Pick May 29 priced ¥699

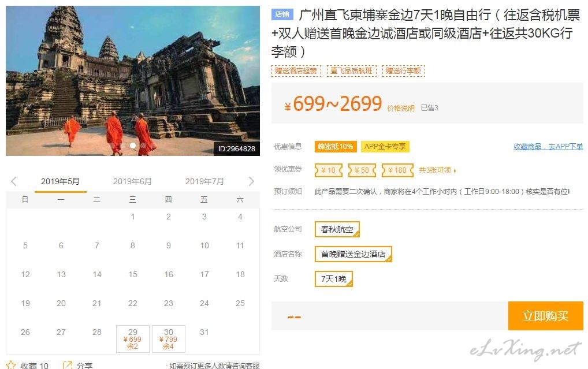[133, 338]
